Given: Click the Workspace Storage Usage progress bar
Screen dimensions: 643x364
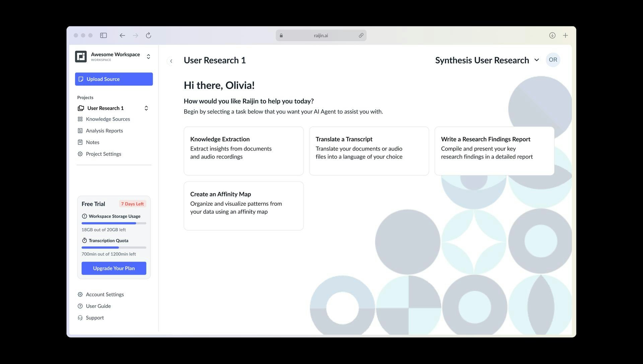Looking at the screenshot, I should 114,223.
